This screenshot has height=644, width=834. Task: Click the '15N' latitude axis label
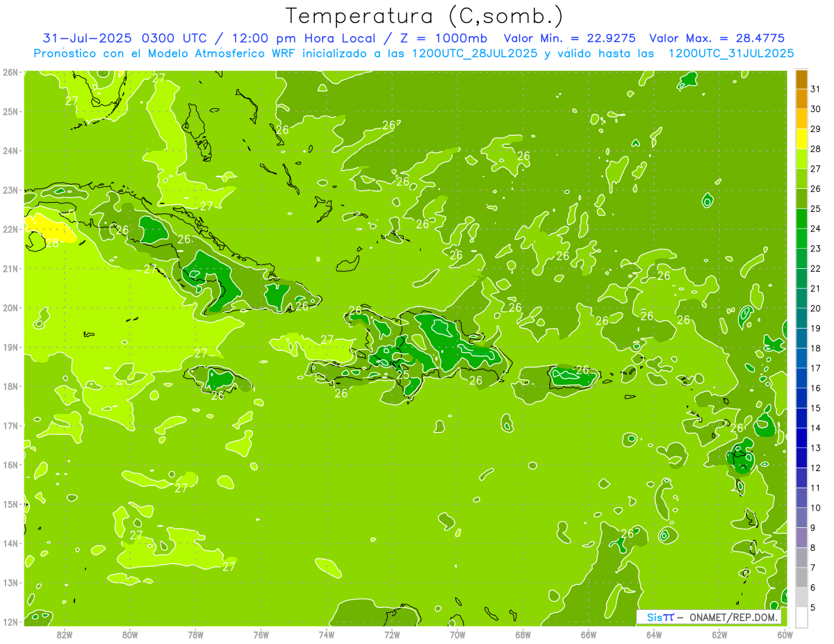[x=10, y=504]
